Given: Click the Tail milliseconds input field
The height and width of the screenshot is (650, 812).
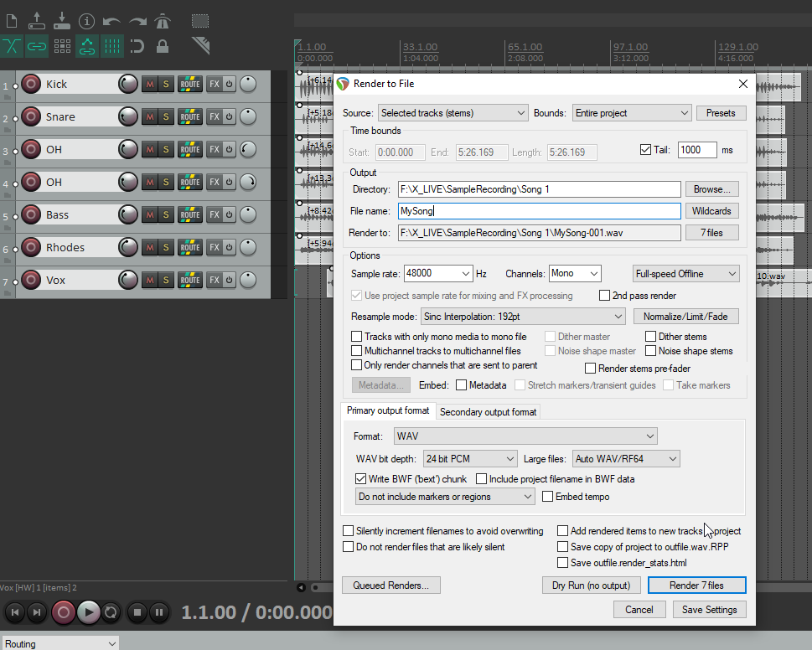Looking at the screenshot, I should coord(697,150).
